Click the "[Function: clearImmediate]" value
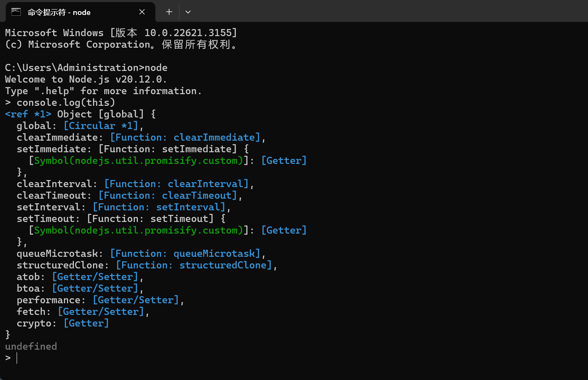588x380 pixels. tap(185, 137)
